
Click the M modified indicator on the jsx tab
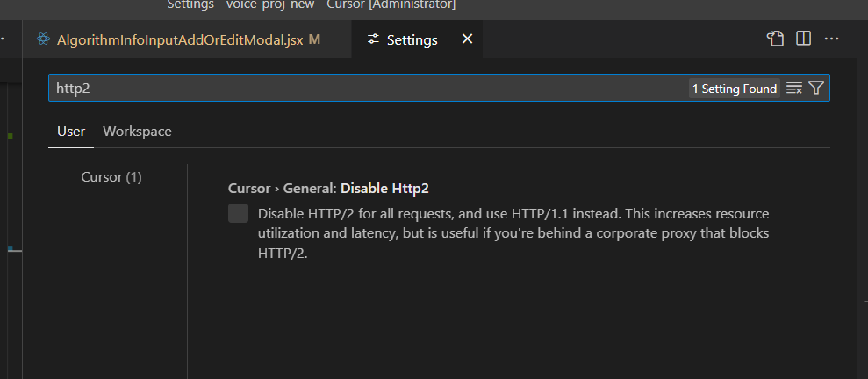(x=314, y=39)
